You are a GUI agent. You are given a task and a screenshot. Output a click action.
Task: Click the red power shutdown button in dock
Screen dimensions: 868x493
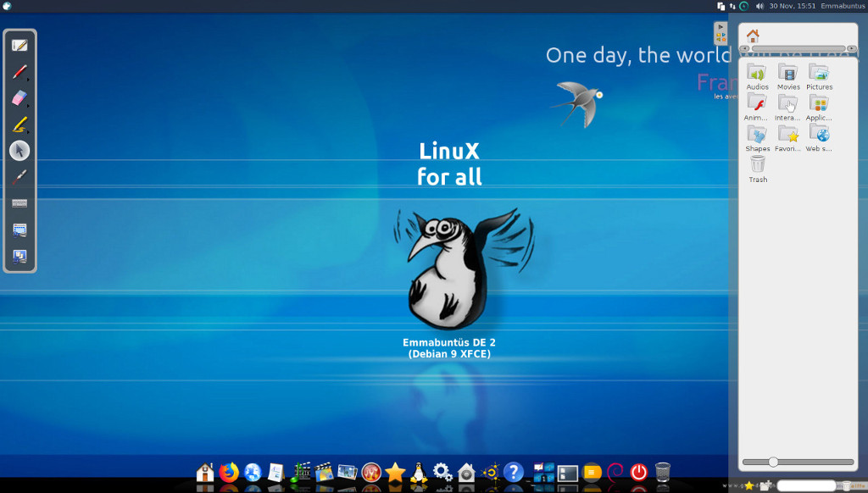tap(639, 473)
